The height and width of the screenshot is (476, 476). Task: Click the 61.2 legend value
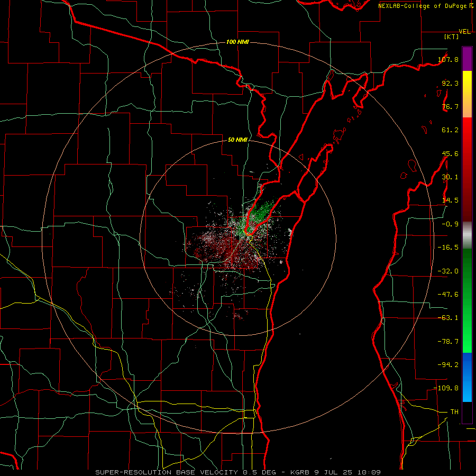[450, 130]
